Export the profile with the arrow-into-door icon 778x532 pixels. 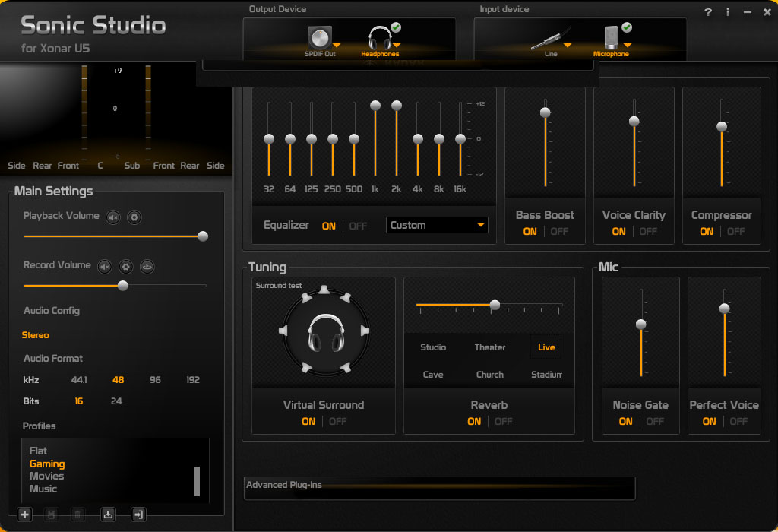click(138, 515)
